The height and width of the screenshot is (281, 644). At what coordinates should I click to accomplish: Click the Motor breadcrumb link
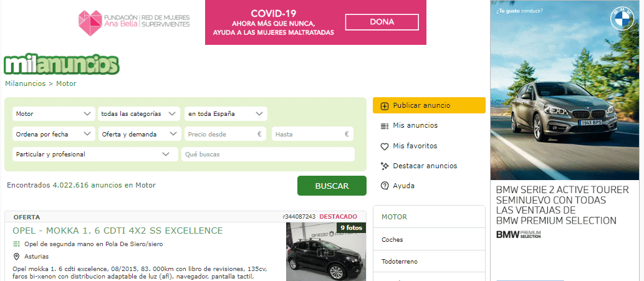[66, 83]
